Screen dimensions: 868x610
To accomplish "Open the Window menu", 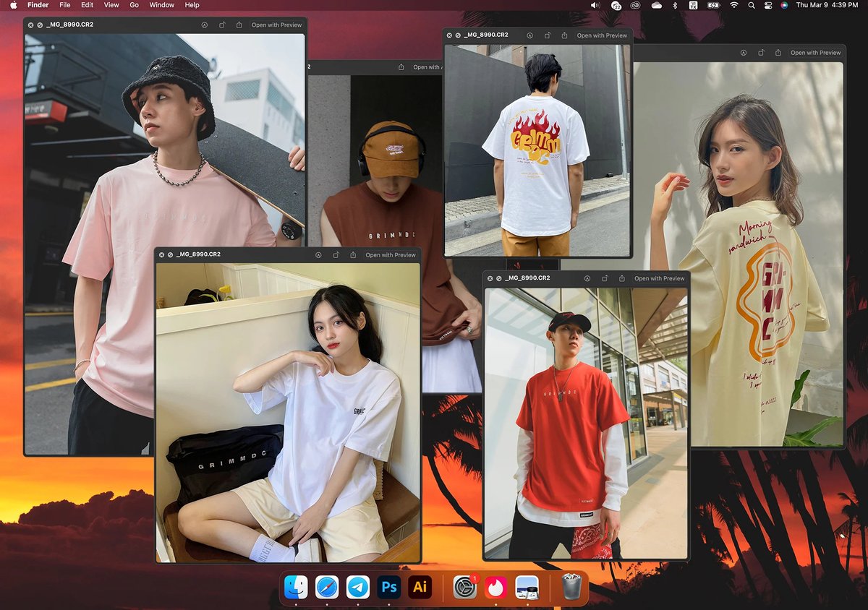I will point(162,5).
